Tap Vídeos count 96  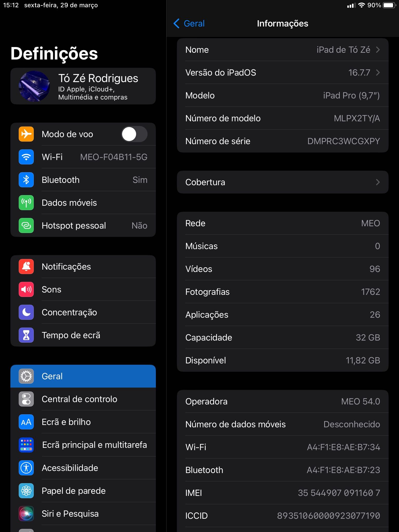375,269
